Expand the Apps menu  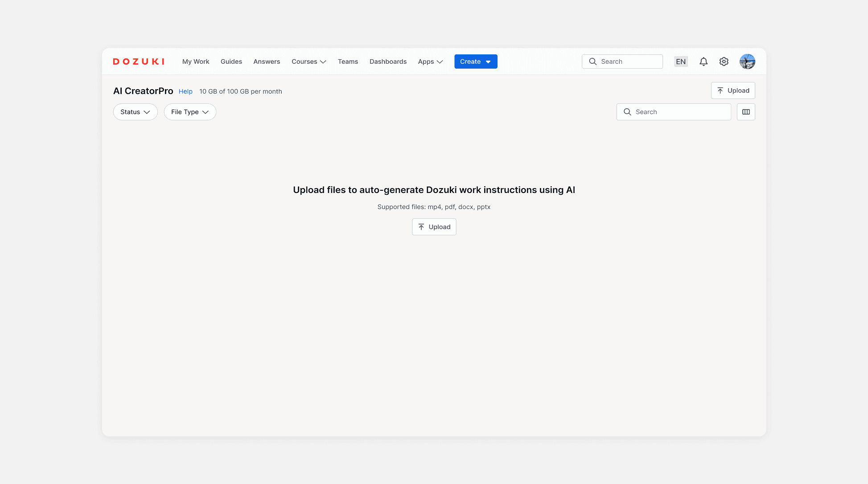tap(431, 62)
